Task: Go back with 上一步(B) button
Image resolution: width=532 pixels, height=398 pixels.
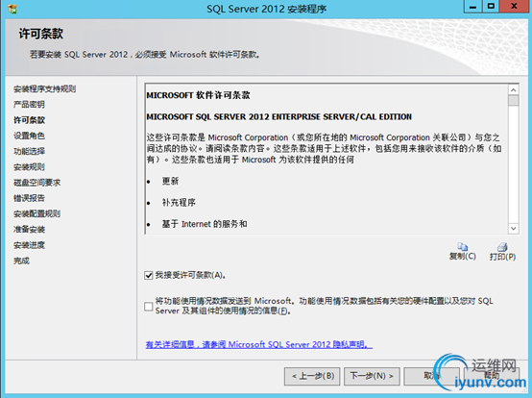Action: [x=312, y=376]
